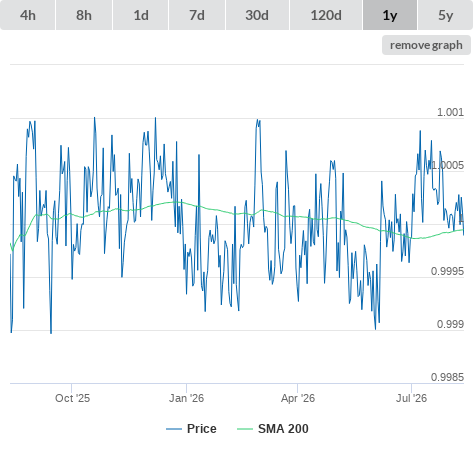This screenshot has width=474, height=455.
Task: Select the 30d time range tab
Action: click(x=257, y=15)
